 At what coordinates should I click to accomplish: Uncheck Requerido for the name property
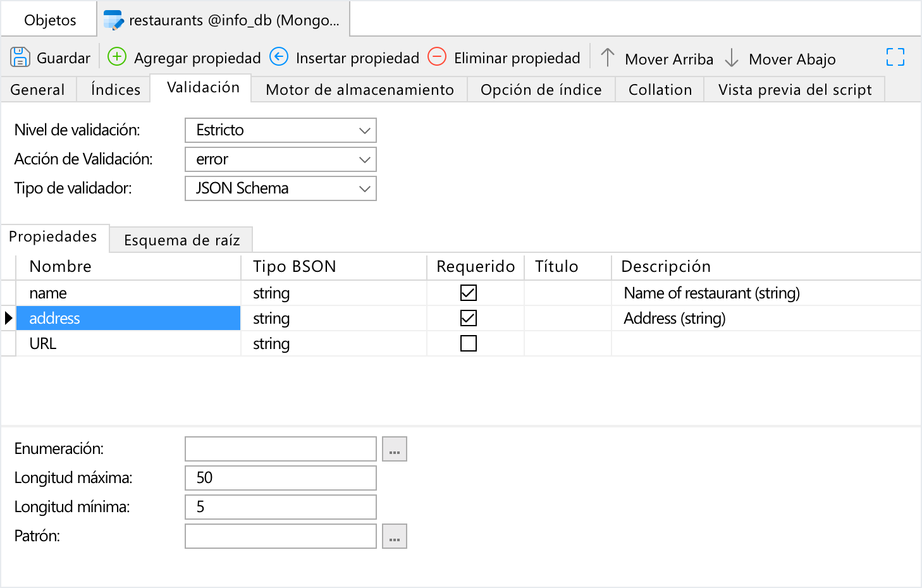click(x=469, y=293)
